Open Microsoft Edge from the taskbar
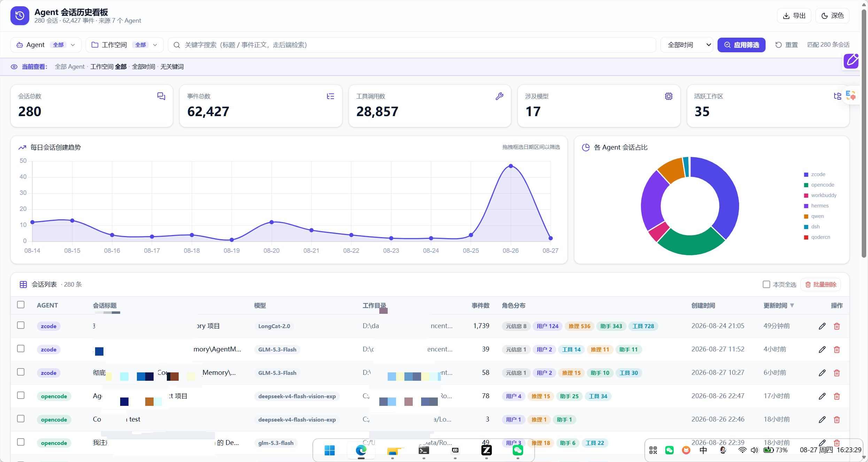868x462 pixels. [361, 450]
